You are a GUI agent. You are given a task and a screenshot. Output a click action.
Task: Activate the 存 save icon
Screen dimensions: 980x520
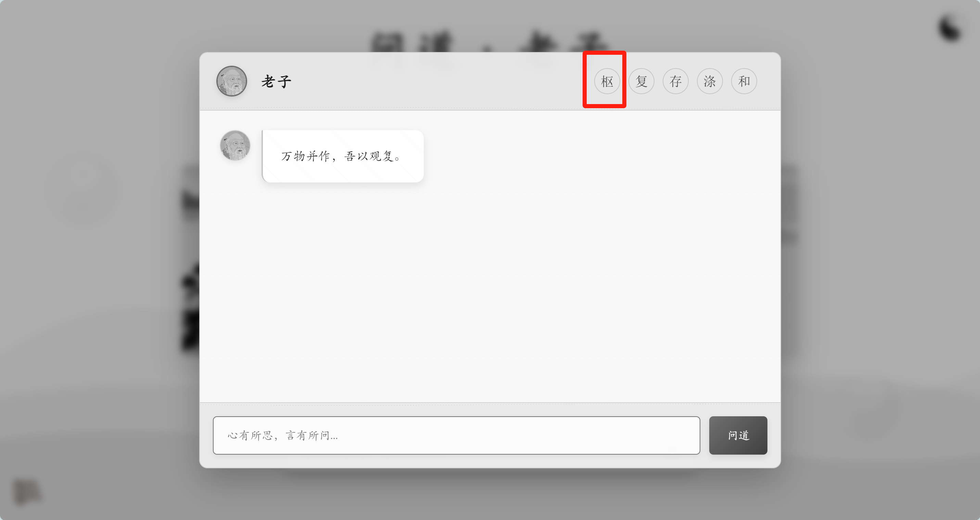[x=675, y=81]
